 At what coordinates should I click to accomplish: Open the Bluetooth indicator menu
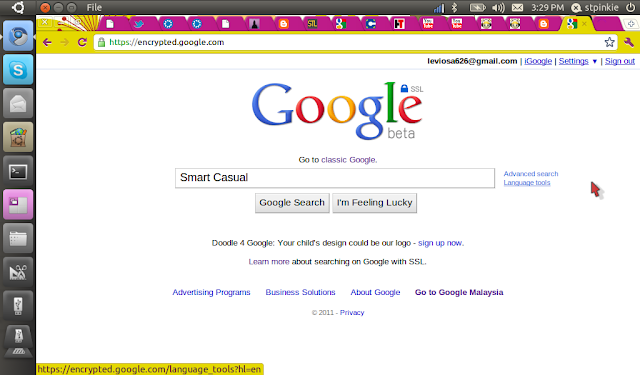coord(455,8)
